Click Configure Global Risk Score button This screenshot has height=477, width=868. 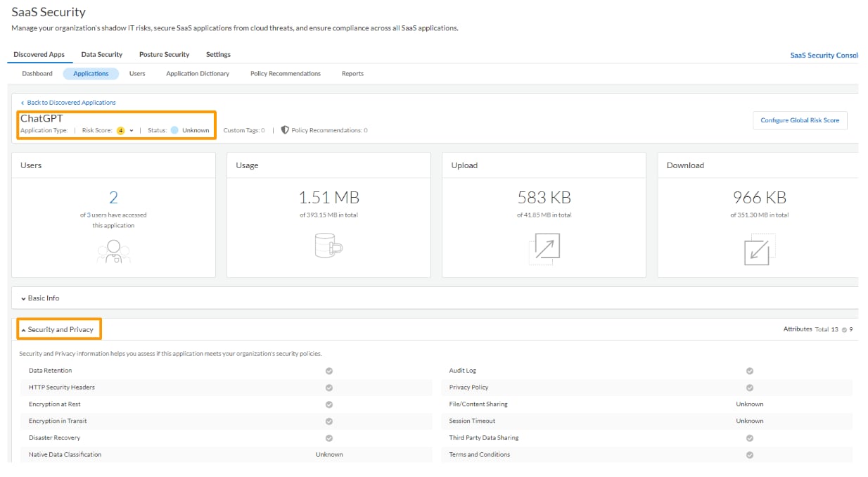(800, 120)
